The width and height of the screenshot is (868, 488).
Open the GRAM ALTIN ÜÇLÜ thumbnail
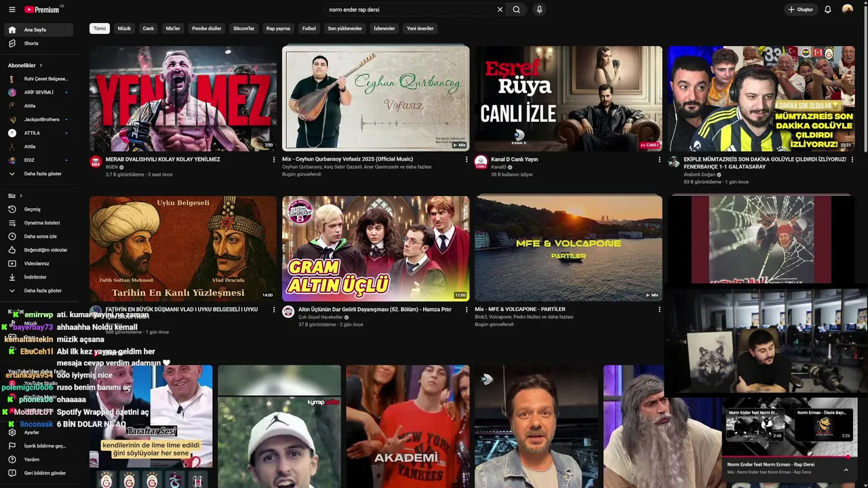tap(376, 249)
